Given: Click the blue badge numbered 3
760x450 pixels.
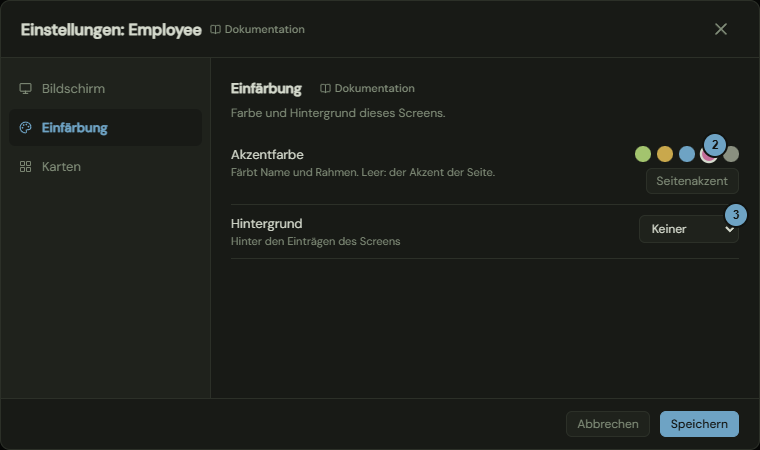Looking at the screenshot, I should click(x=736, y=215).
